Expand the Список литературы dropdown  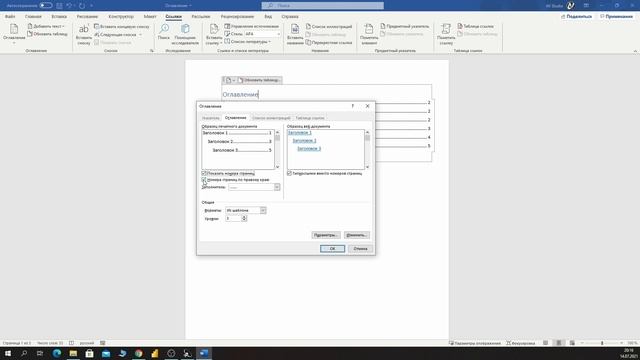tap(269, 42)
